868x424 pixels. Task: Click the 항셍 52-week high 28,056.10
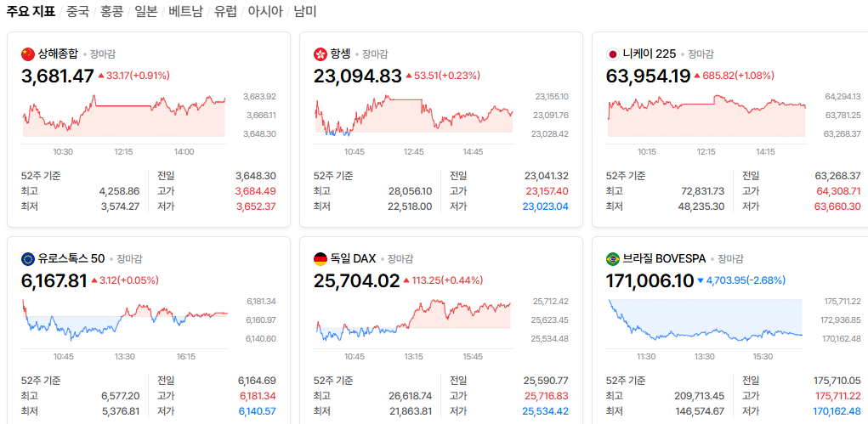point(410,191)
